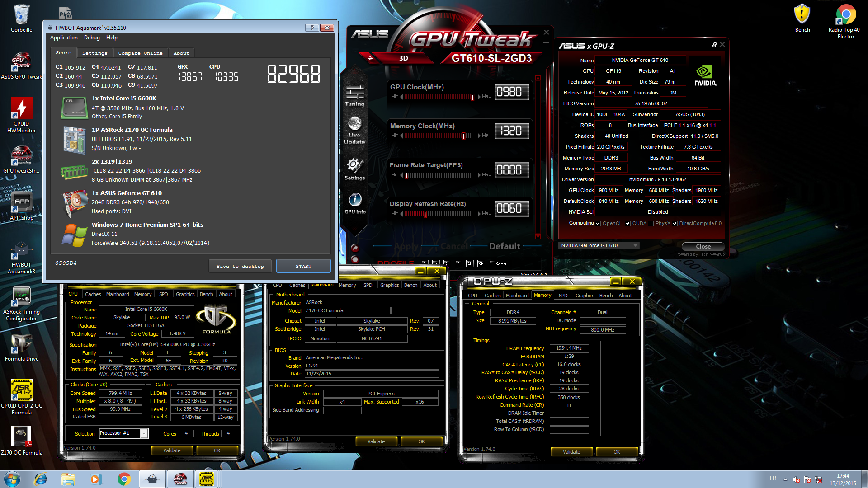Open GPU Info in GPU Tweak sidebar

(355, 203)
